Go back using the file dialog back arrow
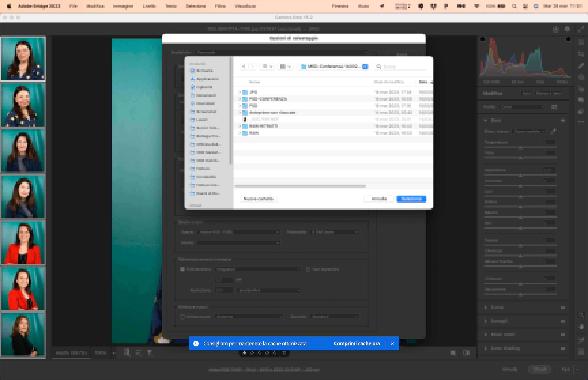The image size is (588, 380). click(x=244, y=67)
